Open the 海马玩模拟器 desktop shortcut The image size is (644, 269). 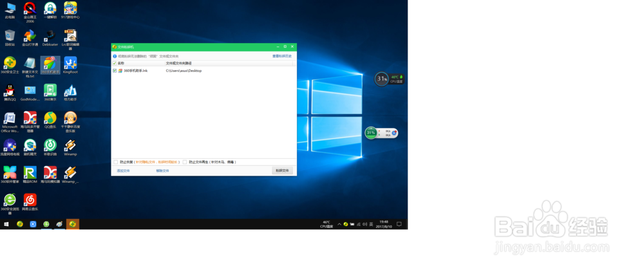(x=50, y=174)
